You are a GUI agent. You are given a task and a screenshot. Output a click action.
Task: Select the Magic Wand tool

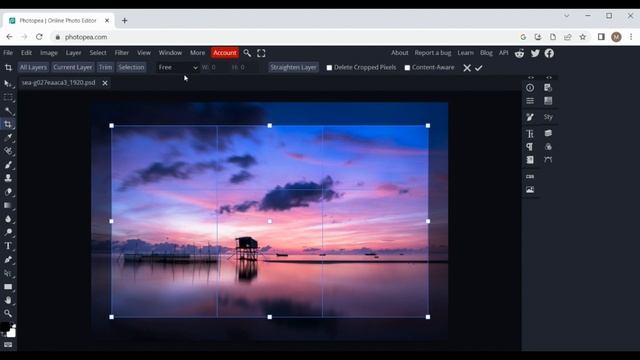8,111
